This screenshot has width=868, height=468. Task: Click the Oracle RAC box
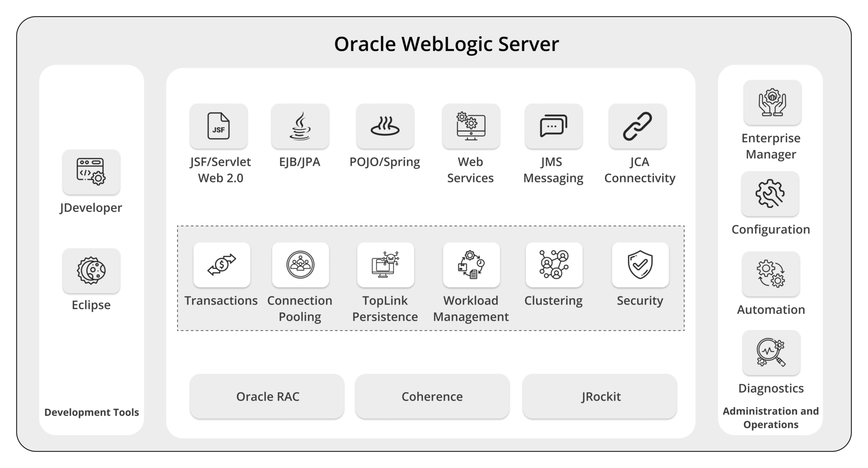click(x=267, y=396)
